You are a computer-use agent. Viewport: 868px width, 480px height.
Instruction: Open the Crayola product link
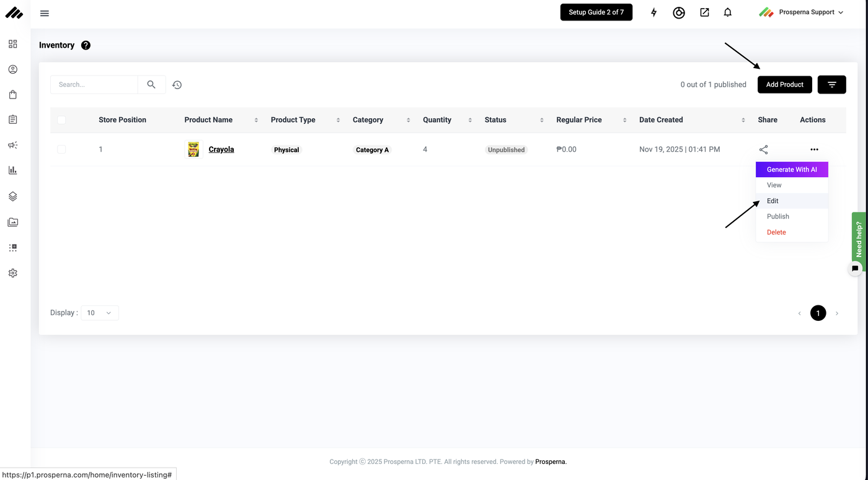[221, 149]
